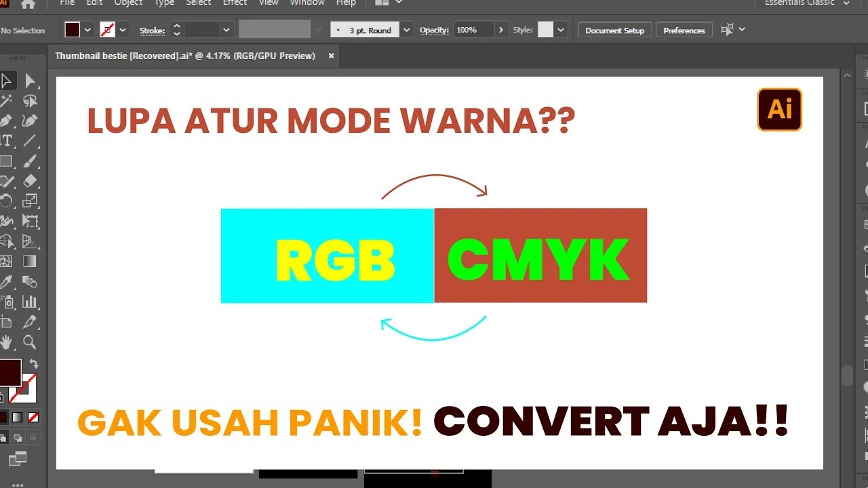Expand the Opacity slider arrow
This screenshot has width=868, height=488.
coord(500,30)
